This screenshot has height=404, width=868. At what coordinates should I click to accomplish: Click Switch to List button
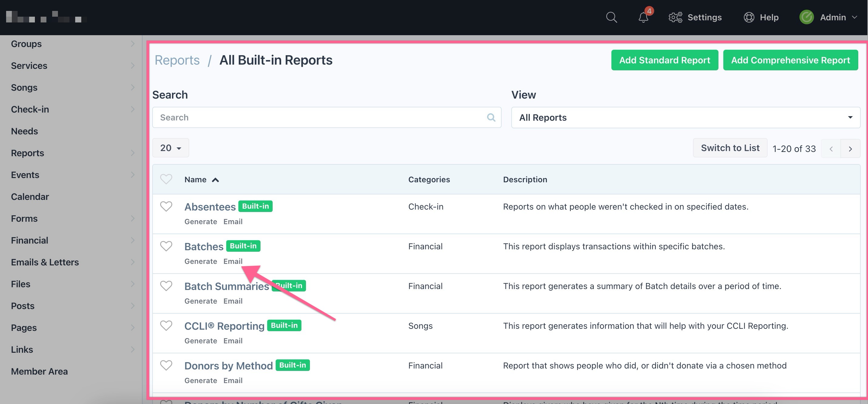point(730,148)
